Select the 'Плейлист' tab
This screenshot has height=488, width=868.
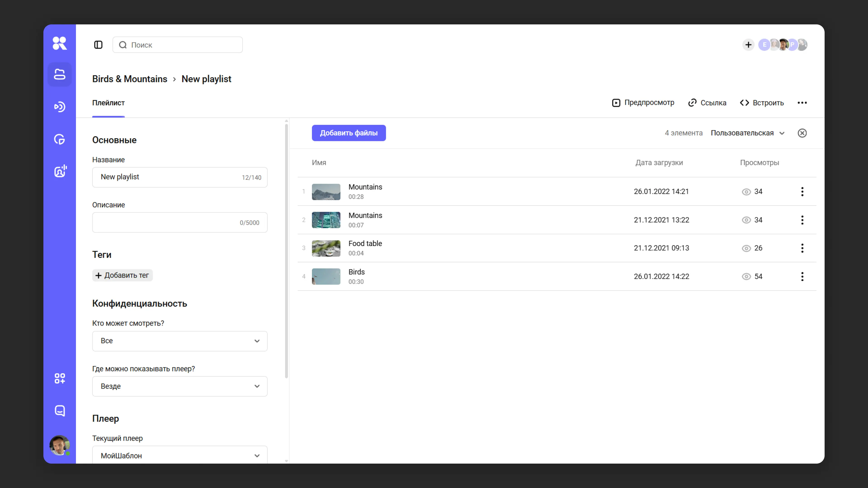click(108, 103)
